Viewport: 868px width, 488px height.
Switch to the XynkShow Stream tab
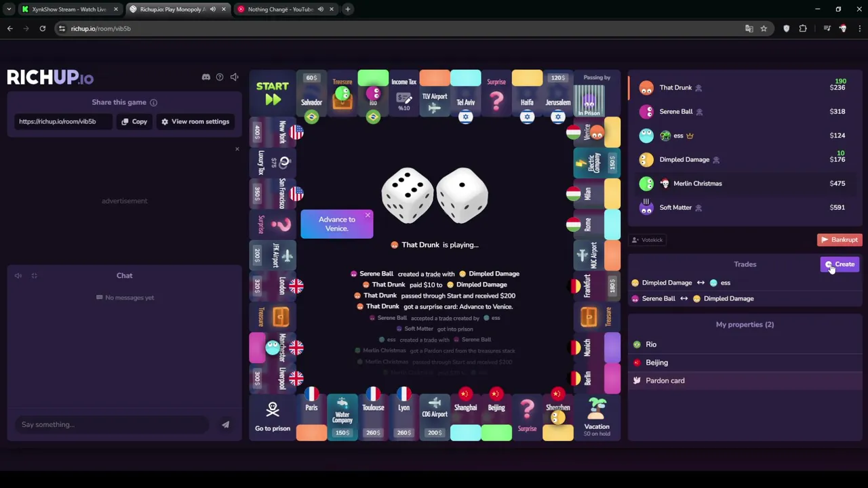click(70, 9)
